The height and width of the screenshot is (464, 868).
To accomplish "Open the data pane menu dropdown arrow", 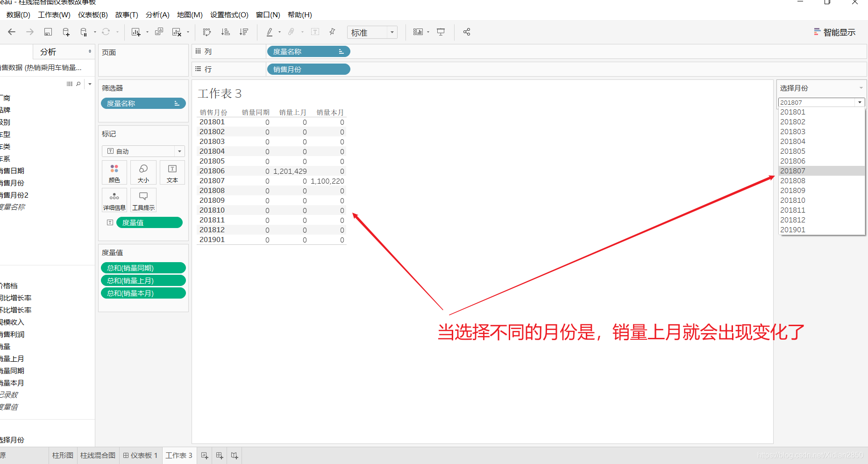I will point(90,84).
